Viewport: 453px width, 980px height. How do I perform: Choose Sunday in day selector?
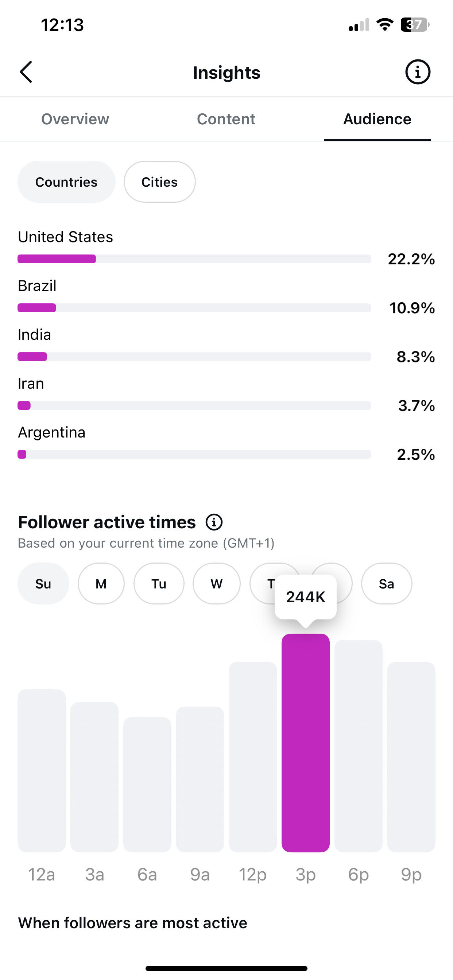pos(43,584)
